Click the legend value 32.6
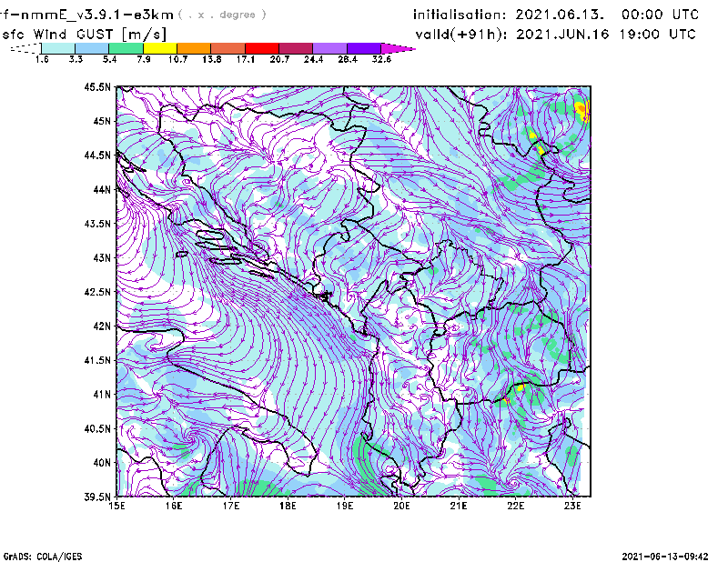 point(381,59)
